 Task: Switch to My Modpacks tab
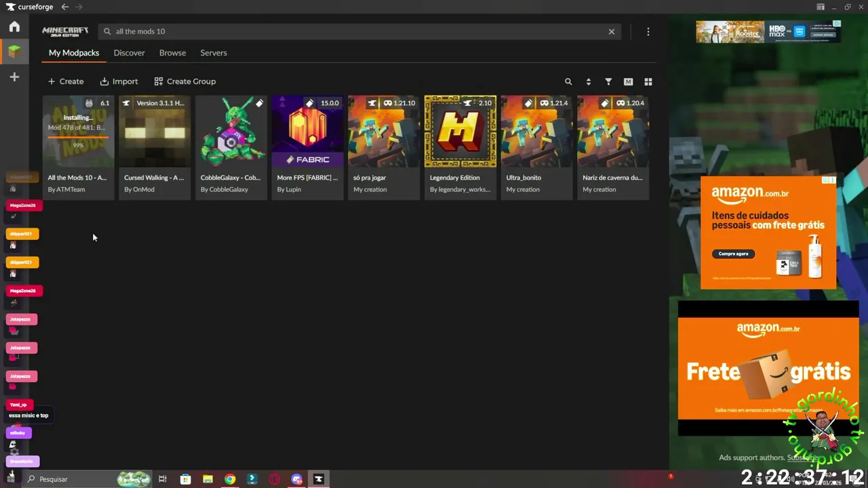tap(74, 53)
